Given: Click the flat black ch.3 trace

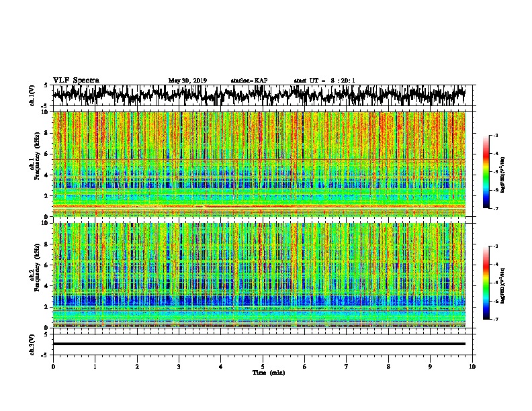Looking at the screenshot, I should (x=259, y=344).
